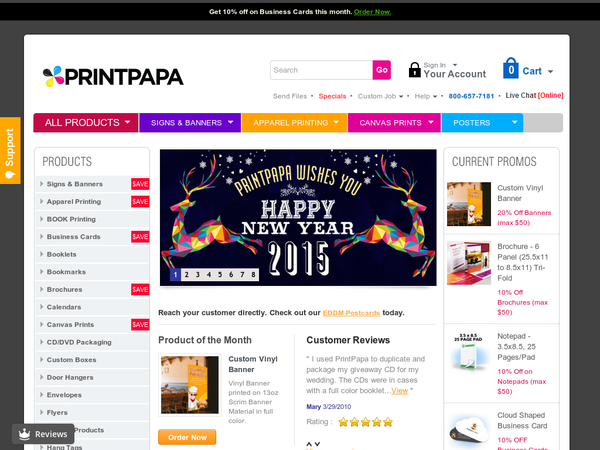
Task: Click the SAVE badge beside Signs & Banners
Action: tap(140, 184)
